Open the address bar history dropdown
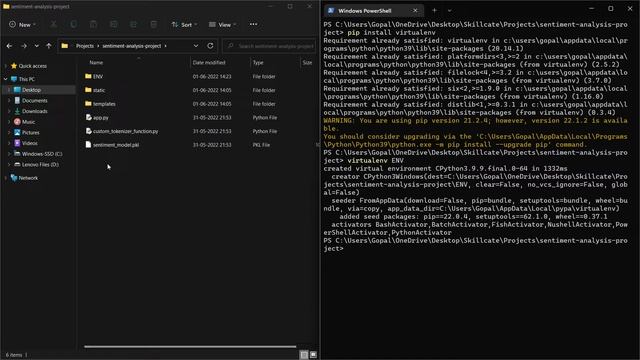 coord(196,46)
